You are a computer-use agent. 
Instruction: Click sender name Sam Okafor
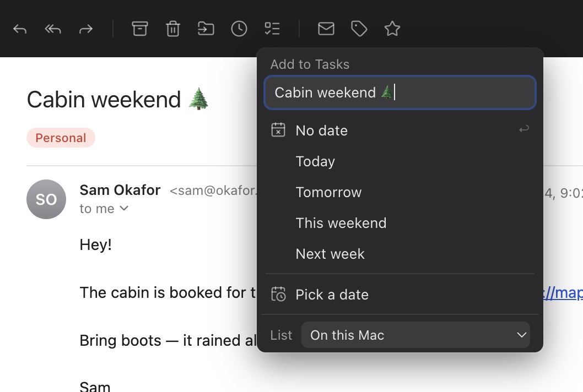(x=120, y=190)
